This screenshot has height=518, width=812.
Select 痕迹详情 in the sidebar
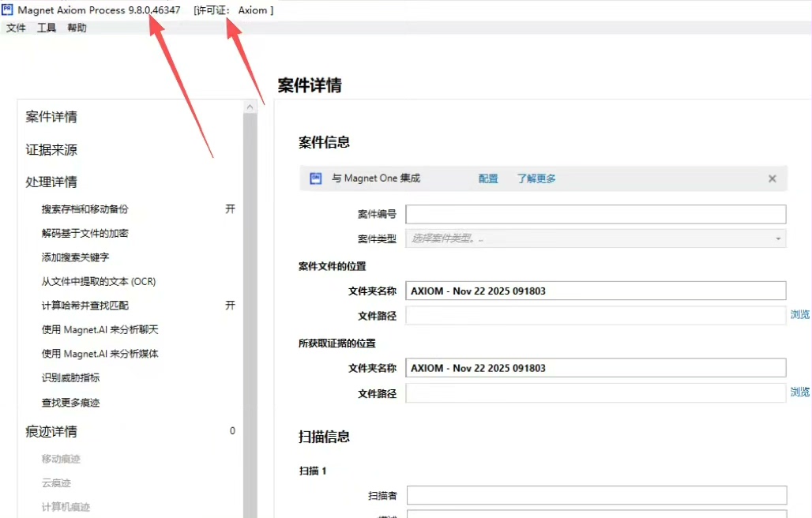(x=51, y=432)
